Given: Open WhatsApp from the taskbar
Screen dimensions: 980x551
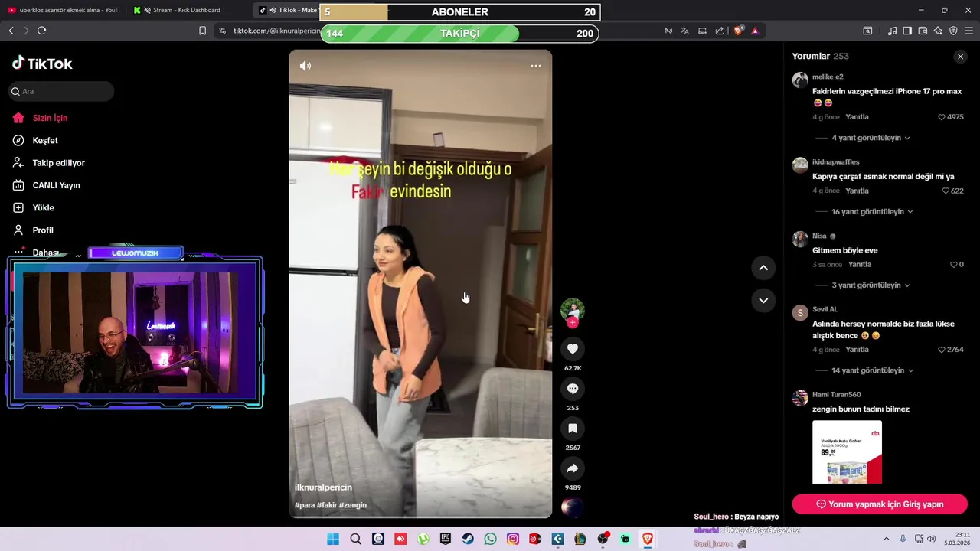Looking at the screenshot, I should point(490,539).
